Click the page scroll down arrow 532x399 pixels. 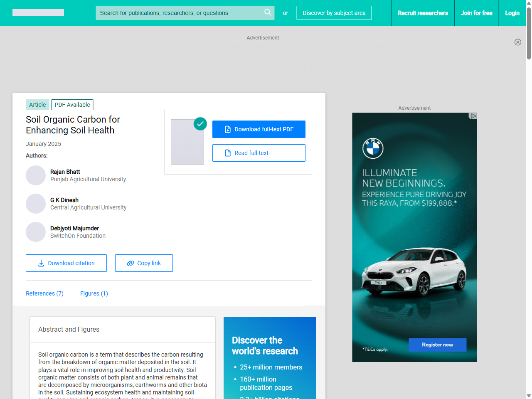(x=529, y=395)
